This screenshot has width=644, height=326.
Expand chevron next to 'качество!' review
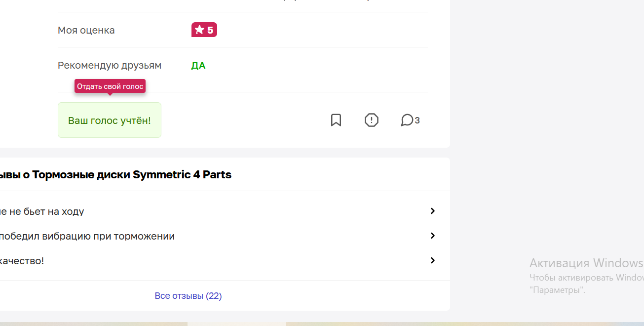click(433, 260)
